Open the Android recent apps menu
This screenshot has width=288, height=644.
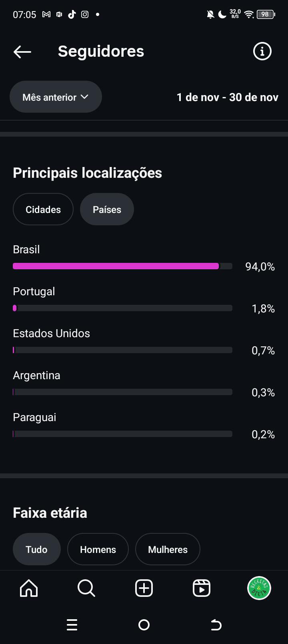72,625
